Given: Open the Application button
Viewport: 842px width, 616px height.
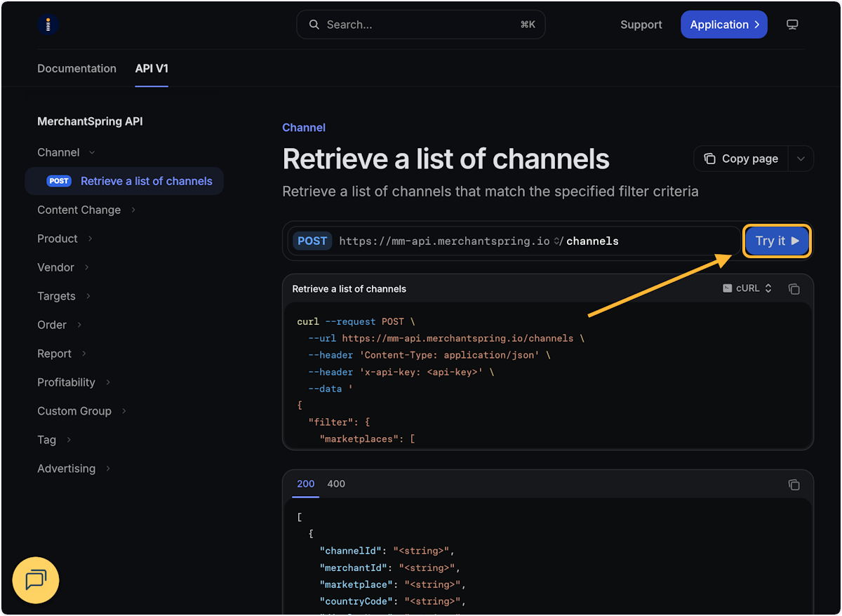Looking at the screenshot, I should (x=724, y=25).
